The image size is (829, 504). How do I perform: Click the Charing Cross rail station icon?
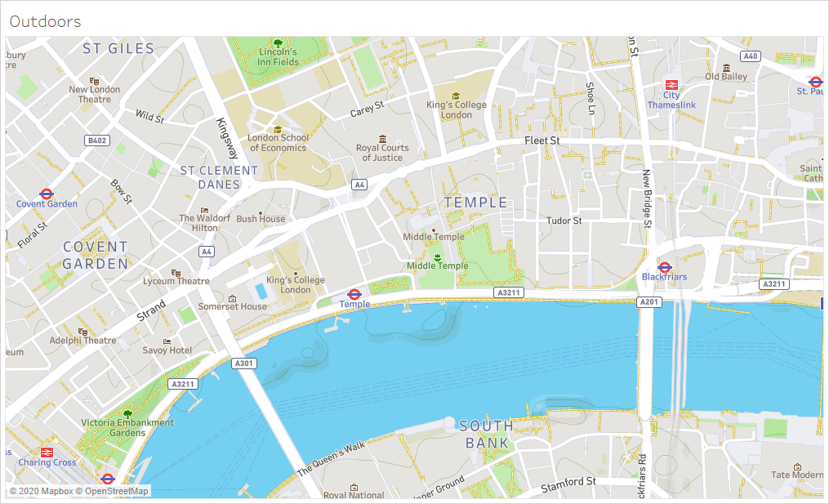click(47, 452)
